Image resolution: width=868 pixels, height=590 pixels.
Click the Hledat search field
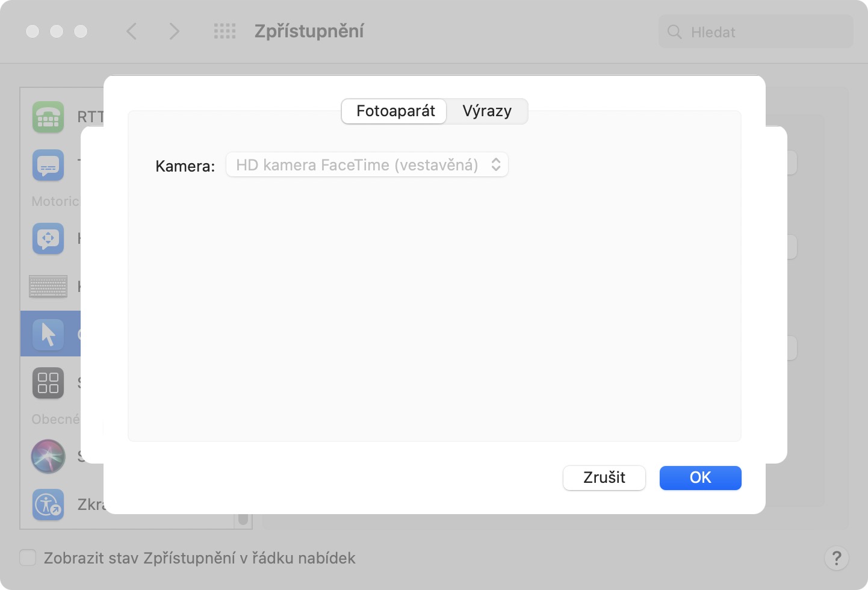tap(756, 32)
